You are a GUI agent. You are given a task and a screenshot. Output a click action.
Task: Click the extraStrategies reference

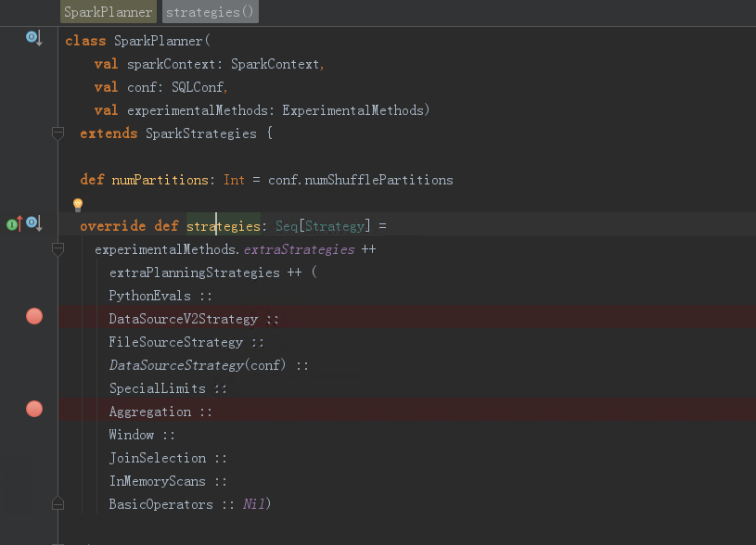click(x=299, y=249)
